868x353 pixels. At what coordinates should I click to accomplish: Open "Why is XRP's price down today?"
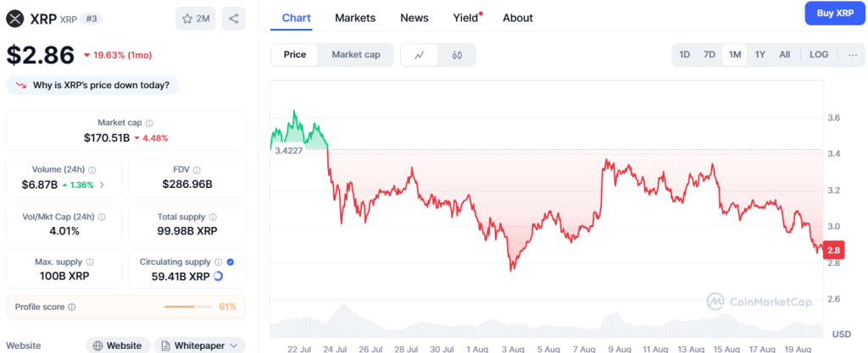coord(93,85)
